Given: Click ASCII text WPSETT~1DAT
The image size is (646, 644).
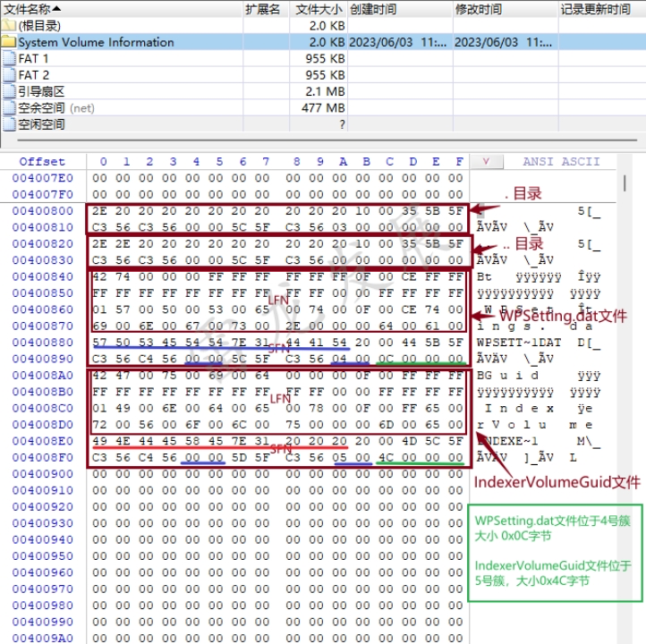Looking at the screenshot, I should coord(519,343).
